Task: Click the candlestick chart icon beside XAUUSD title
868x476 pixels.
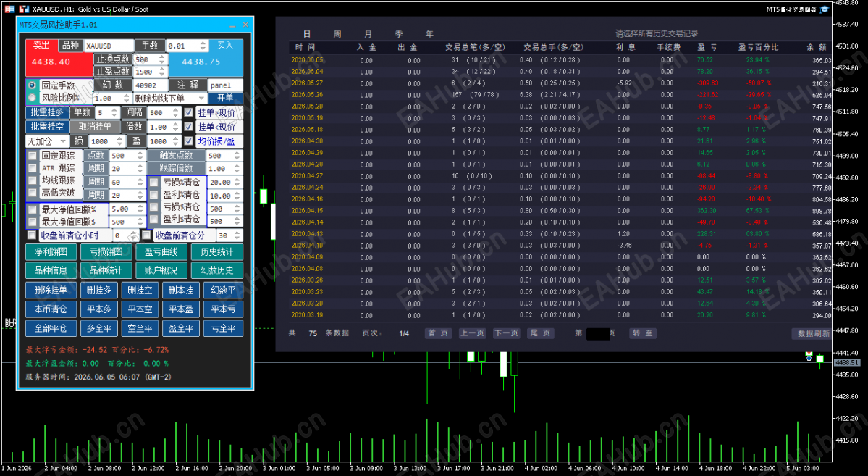Action: point(24,9)
